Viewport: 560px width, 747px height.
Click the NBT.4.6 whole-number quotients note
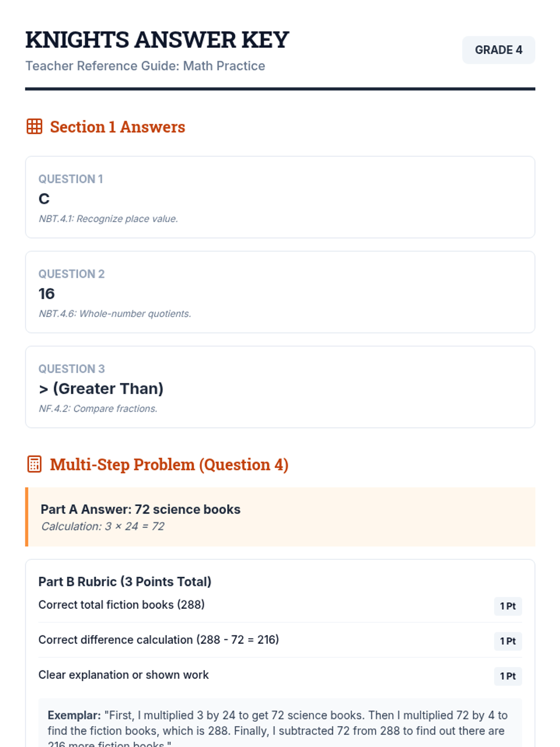[x=115, y=314]
